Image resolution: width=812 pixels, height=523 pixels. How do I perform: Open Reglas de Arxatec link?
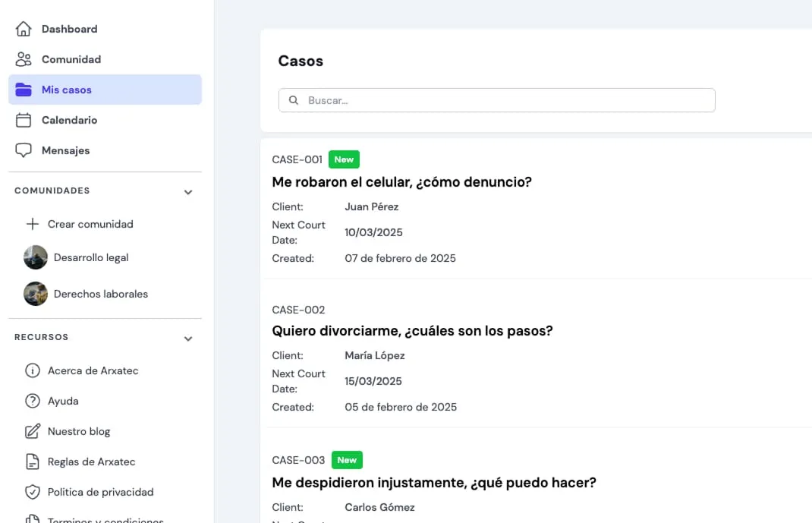point(92,462)
